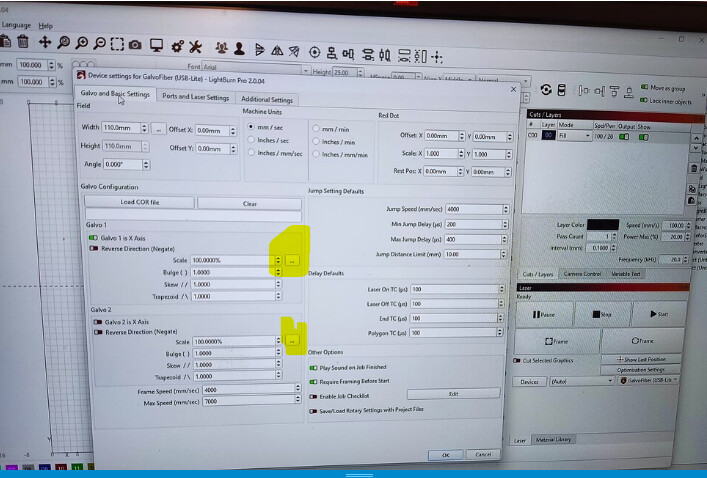This screenshot has height=478, width=707.
Task: Click the Clear button in Galvo Configuration
Action: [249, 204]
